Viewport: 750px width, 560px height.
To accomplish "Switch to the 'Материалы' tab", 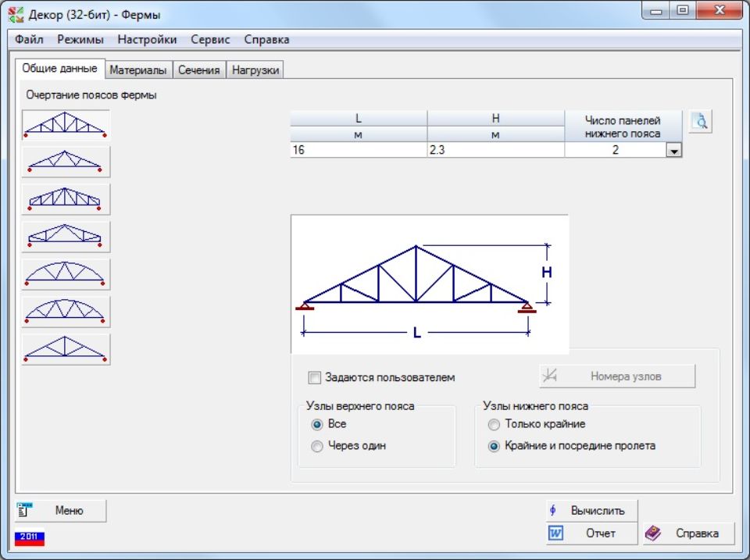I will point(137,70).
